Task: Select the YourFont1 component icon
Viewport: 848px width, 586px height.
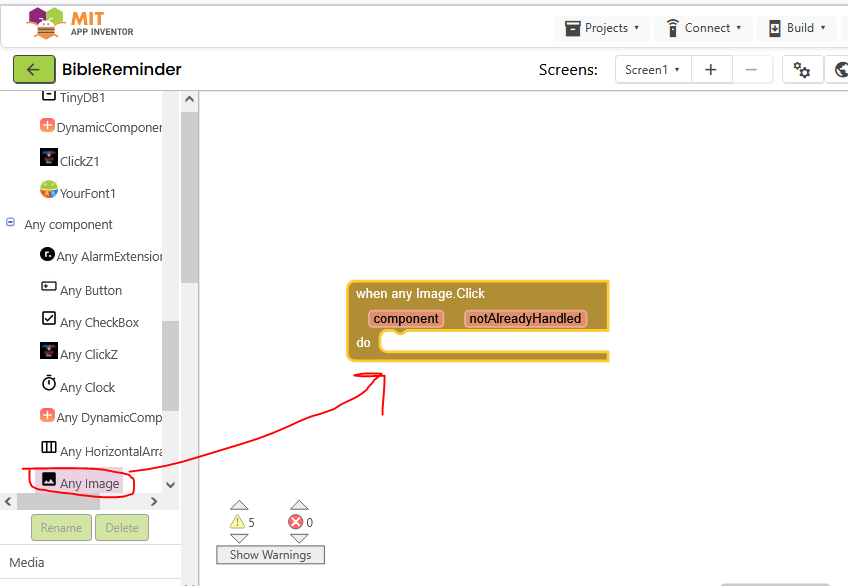Action: [48, 190]
